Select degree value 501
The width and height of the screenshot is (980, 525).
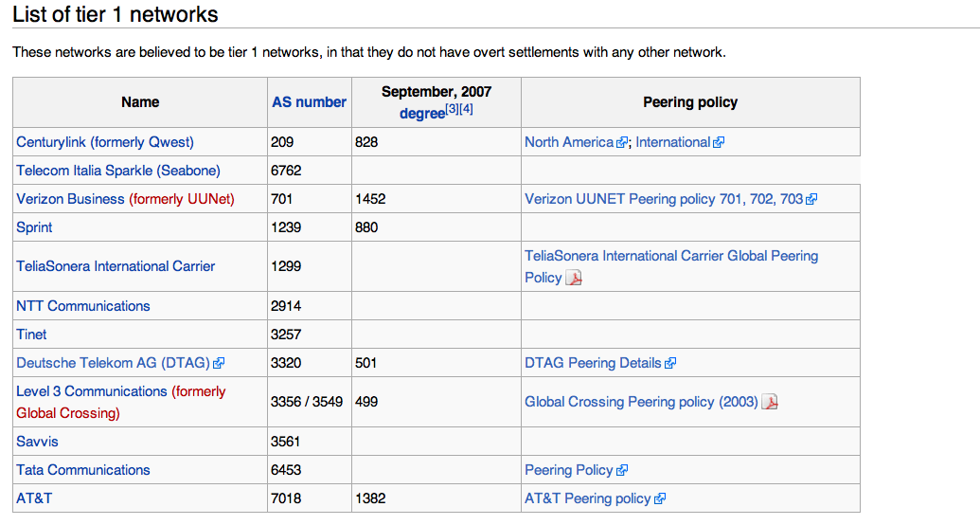(365, 363)
